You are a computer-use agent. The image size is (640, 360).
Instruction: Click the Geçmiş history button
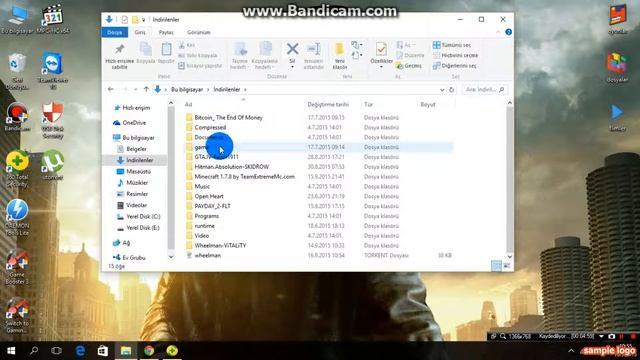coord(409,65)
